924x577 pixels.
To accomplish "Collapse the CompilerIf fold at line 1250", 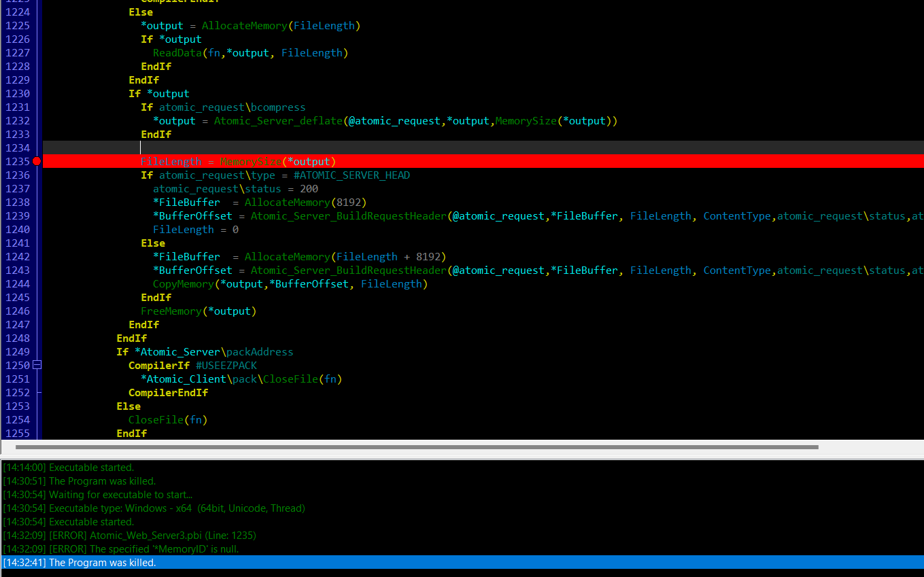I will pyautogui.click(x=37, y=365).
